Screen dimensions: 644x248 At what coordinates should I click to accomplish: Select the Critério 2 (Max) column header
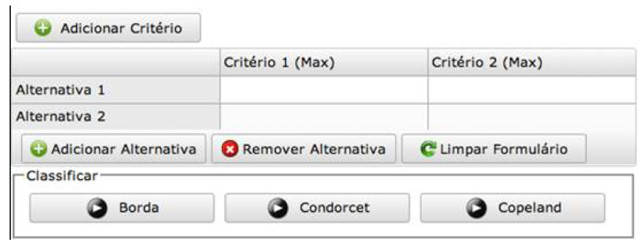[x=532, y=62]
